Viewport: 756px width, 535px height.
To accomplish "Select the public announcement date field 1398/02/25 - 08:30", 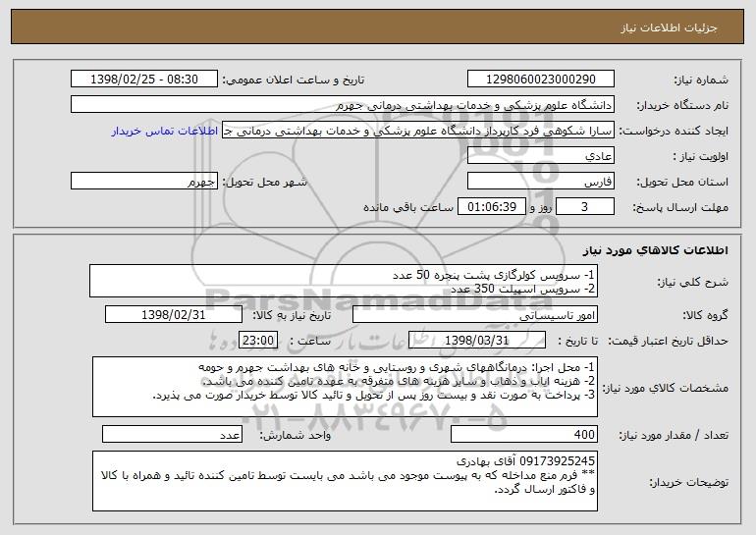I will 144,80.
